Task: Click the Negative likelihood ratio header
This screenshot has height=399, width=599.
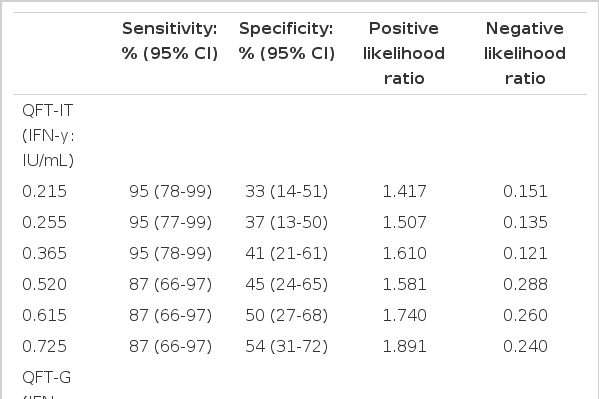Action: 525,53
